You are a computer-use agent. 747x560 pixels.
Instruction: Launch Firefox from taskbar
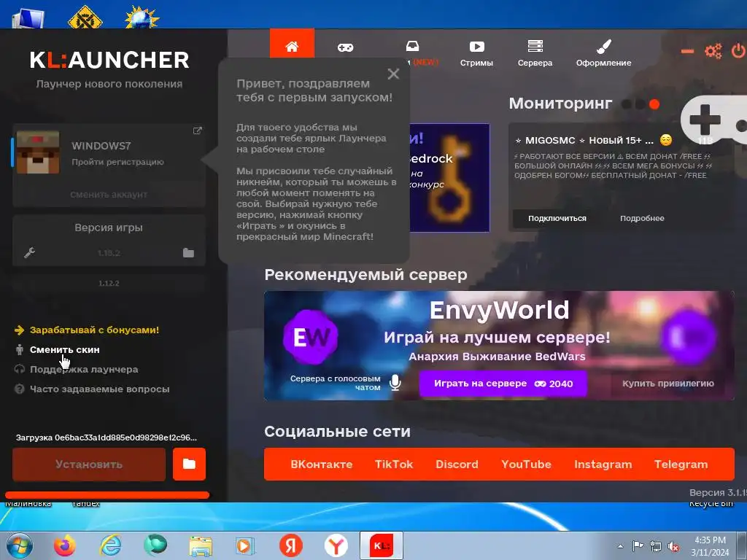pyautogui.click(x=65, y=545)
